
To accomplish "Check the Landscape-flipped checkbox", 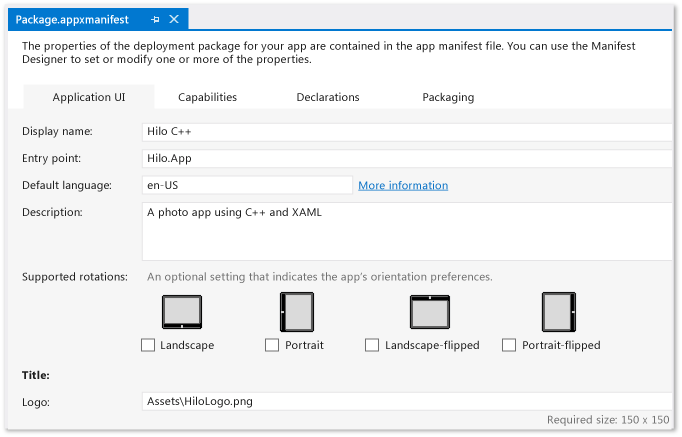I will (372, 345).
